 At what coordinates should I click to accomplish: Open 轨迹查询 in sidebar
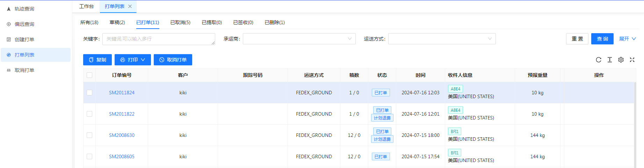tap(24, 9)
